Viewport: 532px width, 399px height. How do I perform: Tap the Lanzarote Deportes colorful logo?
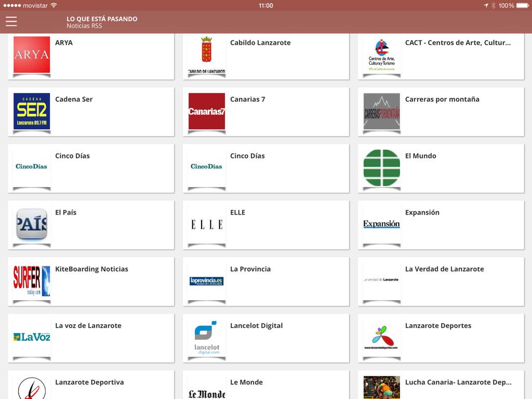click(x=382, y=338)
